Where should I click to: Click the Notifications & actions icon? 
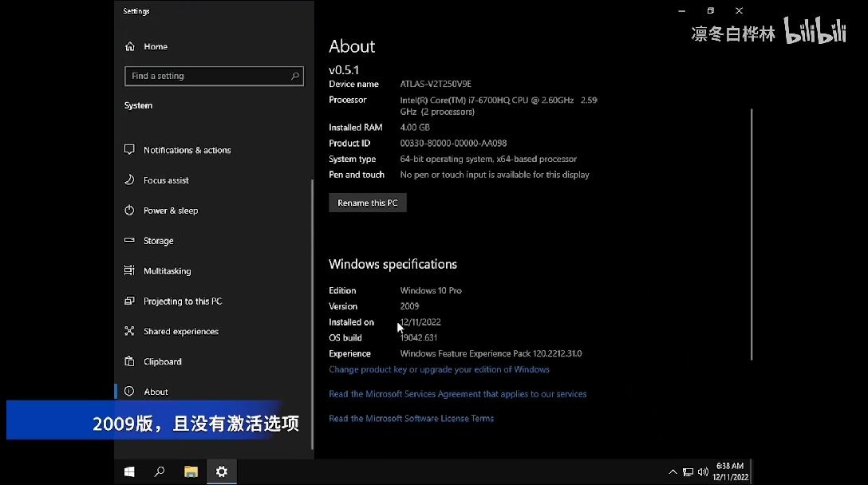pos(129,149)
